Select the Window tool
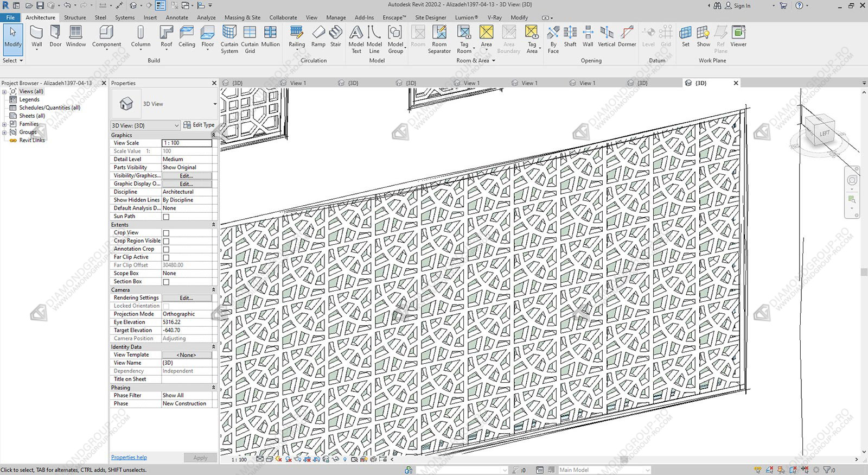This screenshot has width=868, height=475. tap(76, 37)
